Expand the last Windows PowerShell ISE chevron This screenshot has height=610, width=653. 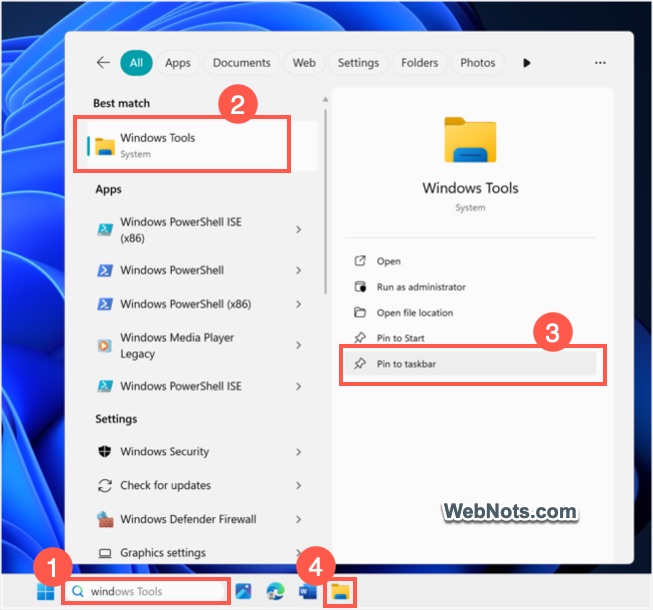tap(298, 386)
